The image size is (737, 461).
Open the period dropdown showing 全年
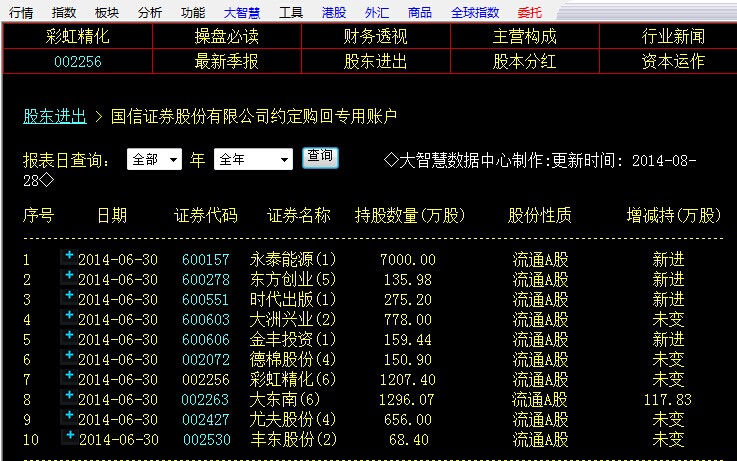(253, 159)
